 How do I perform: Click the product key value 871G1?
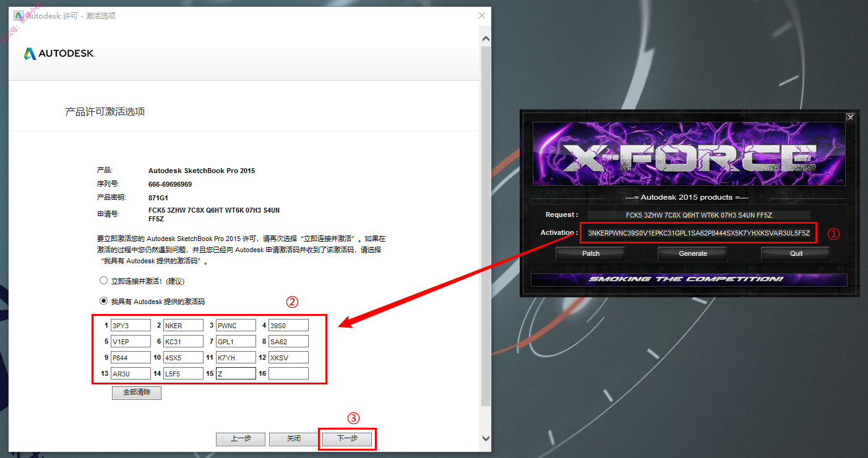[158, 197]
